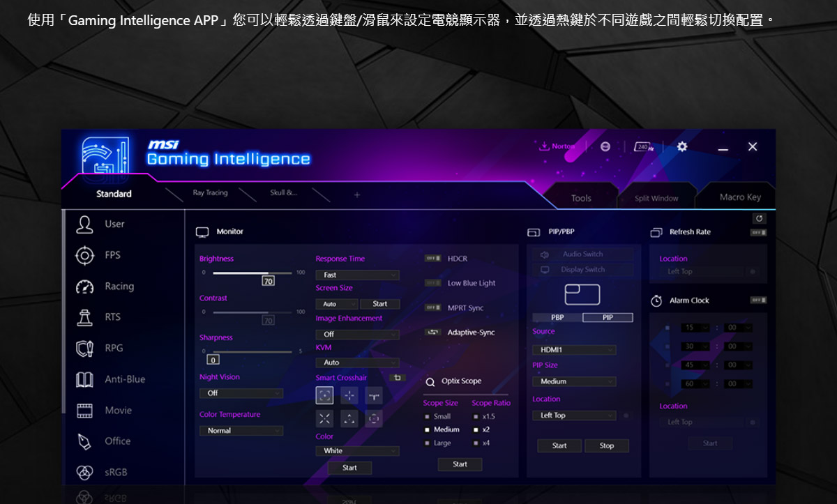The width and height of the screenshot is (837, 504).
Task: Select the plus-shaped Smart Crosshair style
Action: point(349,396)
